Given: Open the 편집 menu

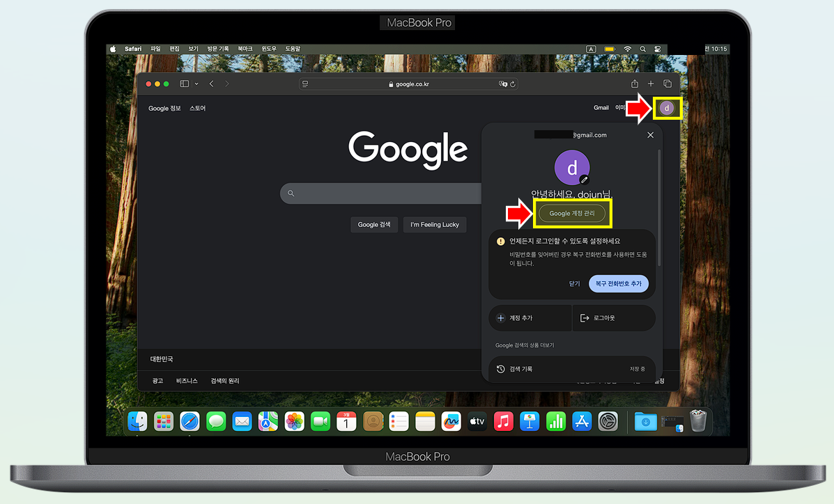Looking at the screenshot, I should pos(174,49).
